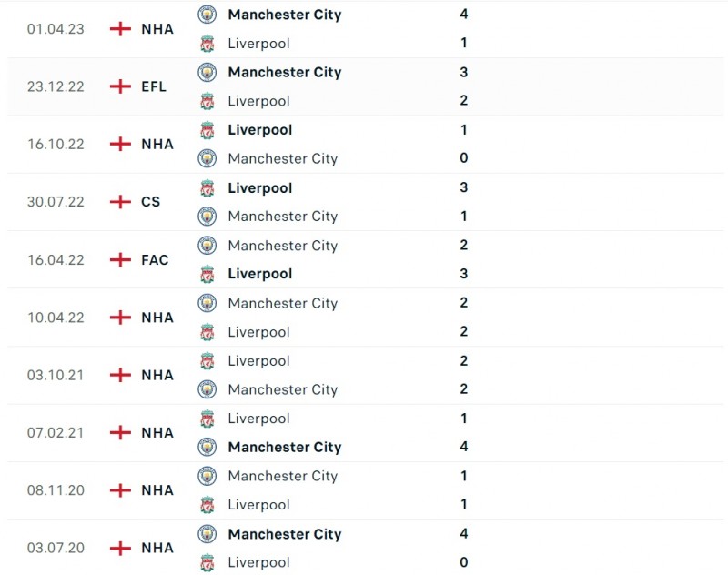Click Manchester City crest in 01.04.23 match
This screenshot has height=575, width=728.
coord(207,15)
